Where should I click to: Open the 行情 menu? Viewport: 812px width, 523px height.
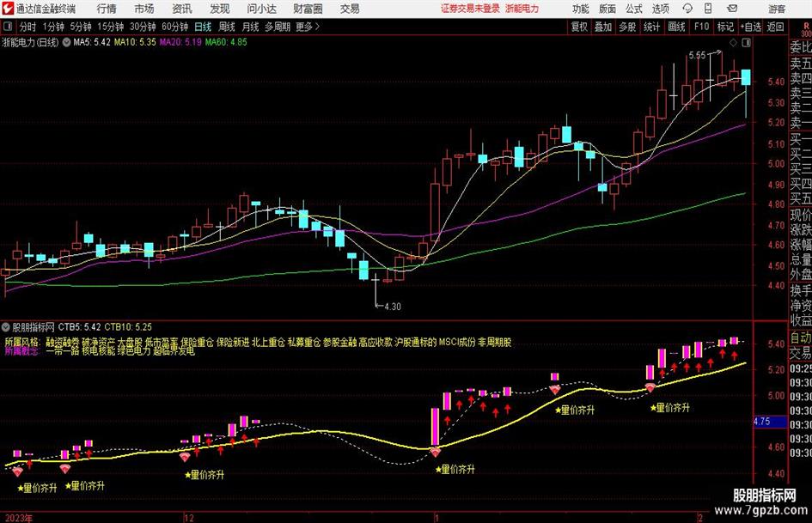coord(107,9)
